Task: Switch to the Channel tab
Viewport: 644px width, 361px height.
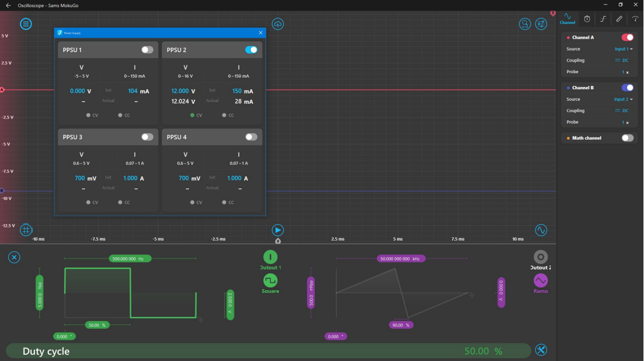Action: [568, 19]
